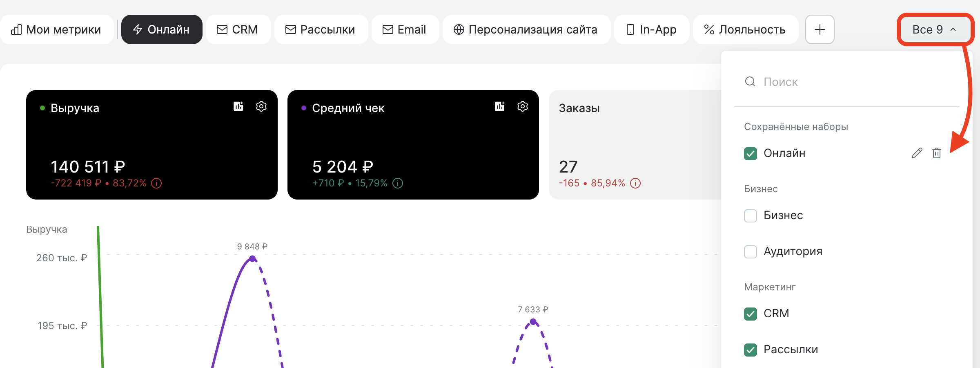Edit the Онлайн saved set with pencil icon
Screen dimensions: 980x368
point(917,153)
